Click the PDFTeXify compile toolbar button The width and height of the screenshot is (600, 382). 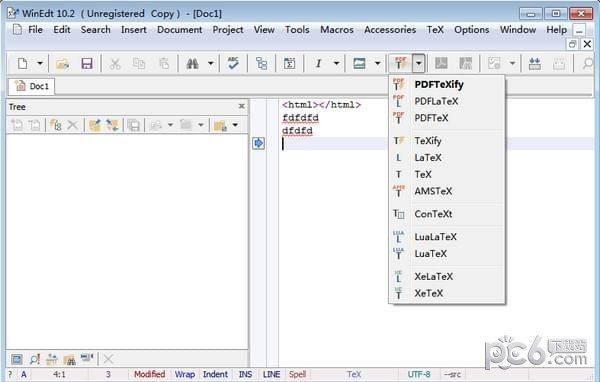pyautogui.click(x=400, y=63)
